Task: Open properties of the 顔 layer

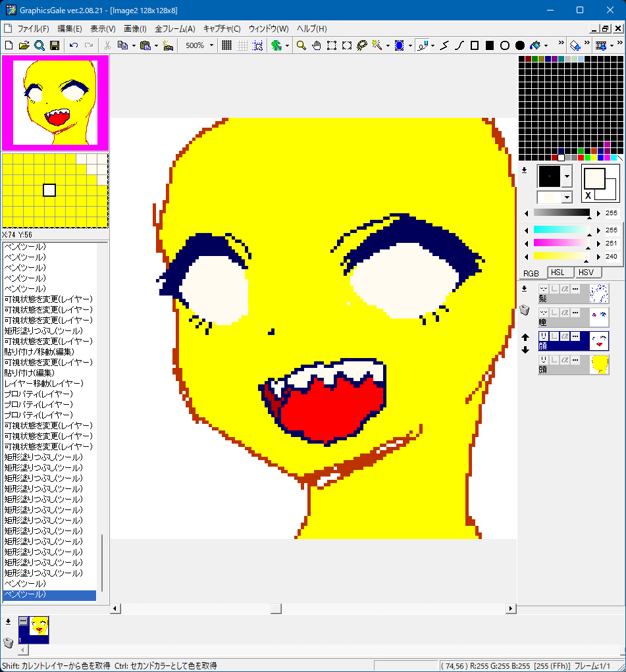Action: click(575, 336)
